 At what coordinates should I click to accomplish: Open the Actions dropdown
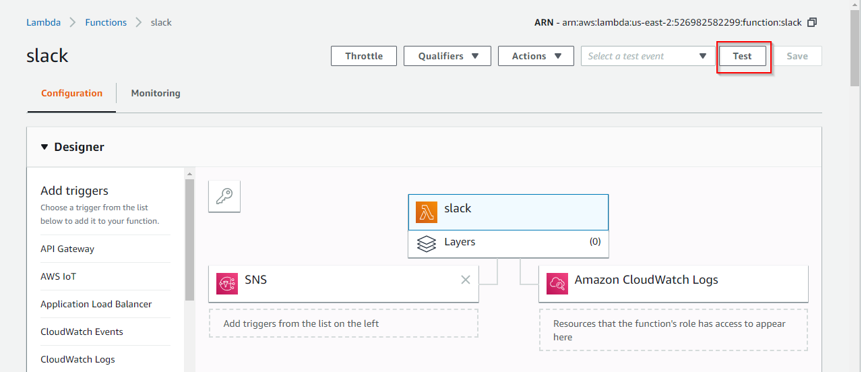(x=536, y=56)
